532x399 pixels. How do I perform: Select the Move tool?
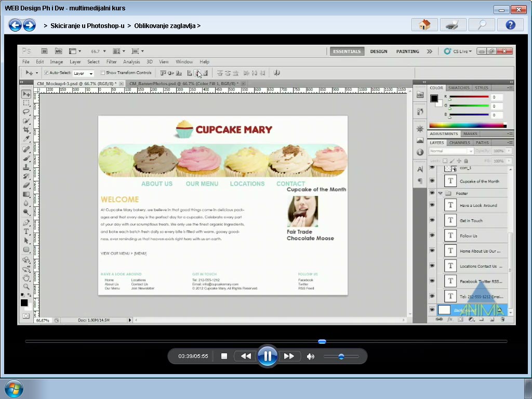pyautogui.click(x=25, y=95)
